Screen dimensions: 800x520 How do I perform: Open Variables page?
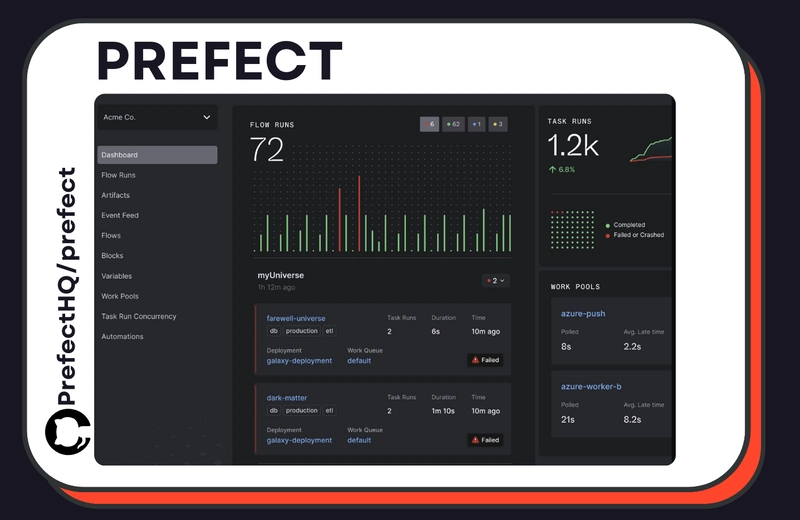(116, 276)
